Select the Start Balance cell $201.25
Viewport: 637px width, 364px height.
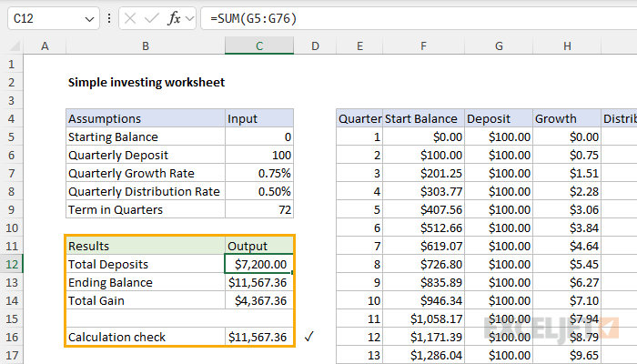click(423, 174)
